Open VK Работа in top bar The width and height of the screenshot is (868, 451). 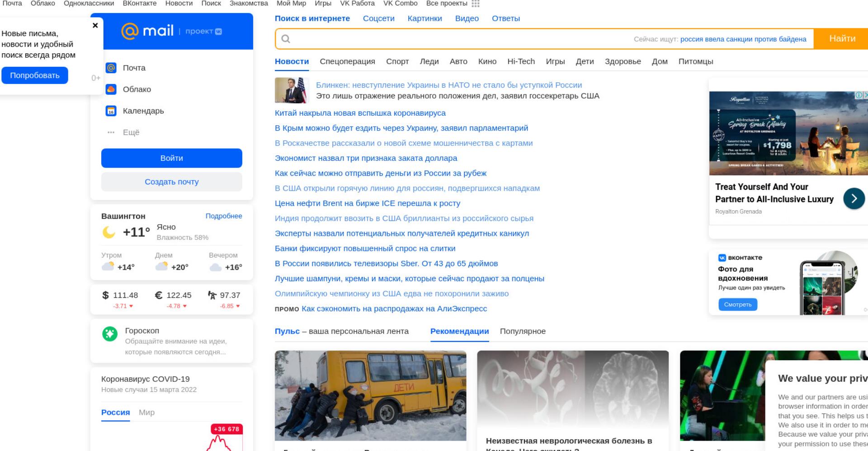357,4
